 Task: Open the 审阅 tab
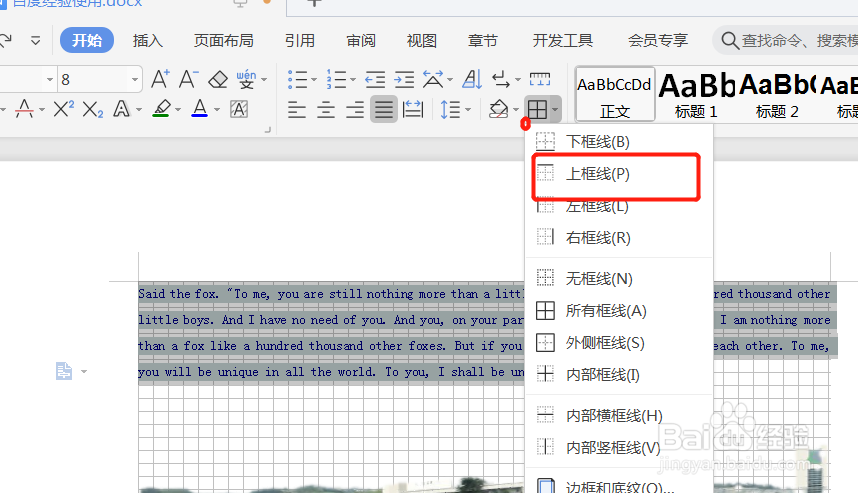pos(361,40)
